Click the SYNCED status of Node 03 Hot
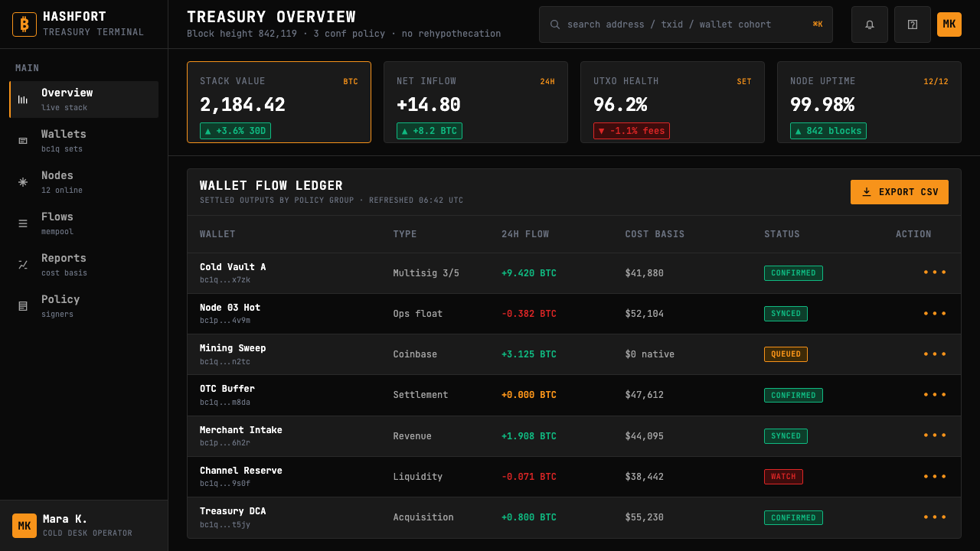 point(786,314)
